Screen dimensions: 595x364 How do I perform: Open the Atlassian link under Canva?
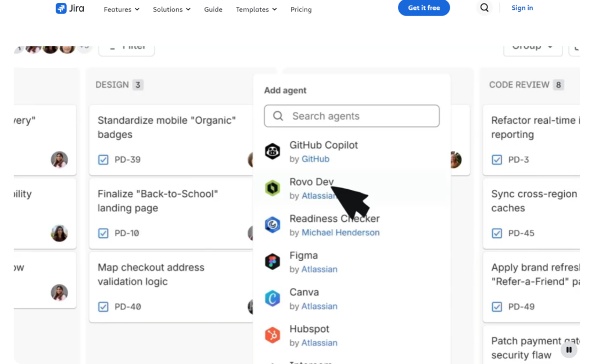pos(319,306)
